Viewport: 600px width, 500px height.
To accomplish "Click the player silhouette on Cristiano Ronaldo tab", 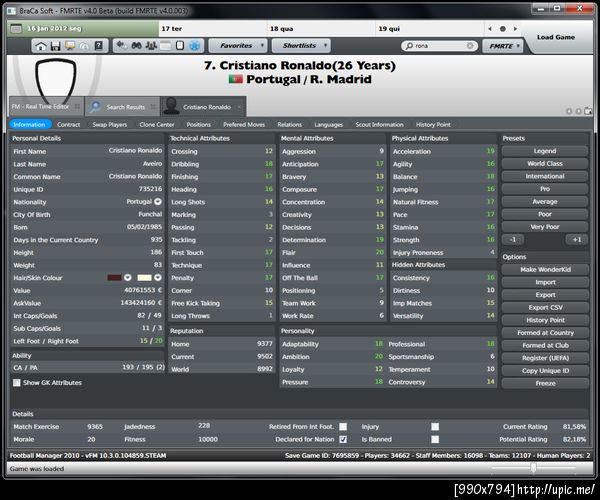I will point(171,106).
